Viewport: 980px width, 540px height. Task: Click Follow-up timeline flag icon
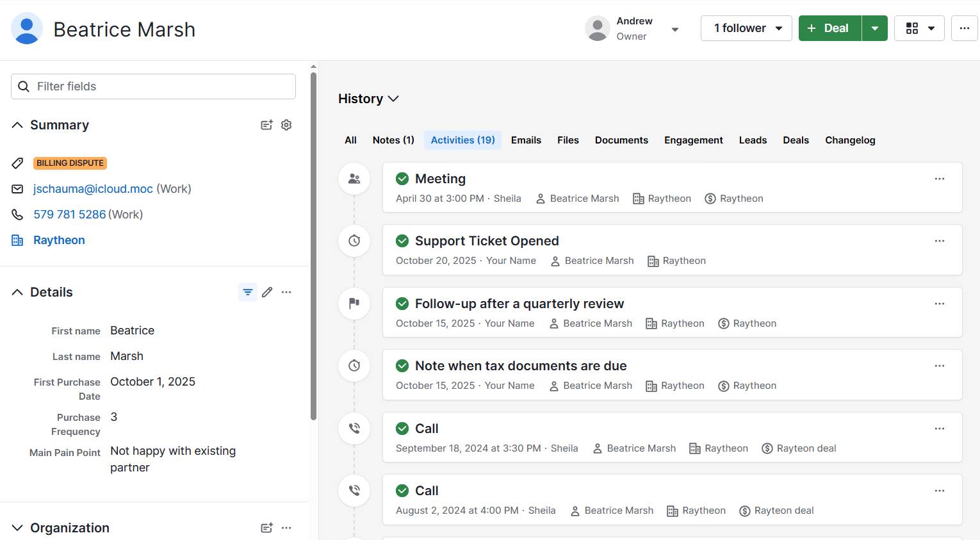(354, 304)
